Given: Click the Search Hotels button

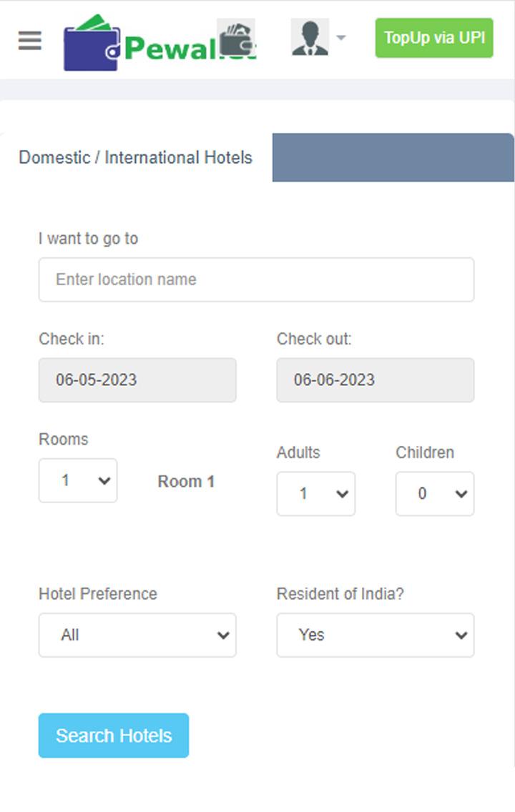Looking at the screenshot, I should click(x=114, y=736).
